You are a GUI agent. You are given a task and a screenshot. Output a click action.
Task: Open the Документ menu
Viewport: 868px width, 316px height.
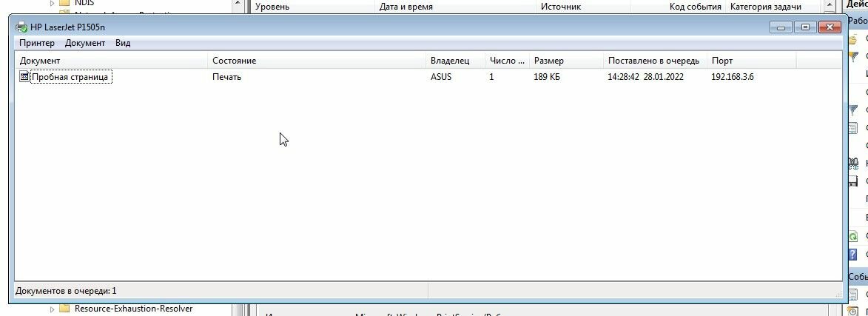tap(84, 43)
